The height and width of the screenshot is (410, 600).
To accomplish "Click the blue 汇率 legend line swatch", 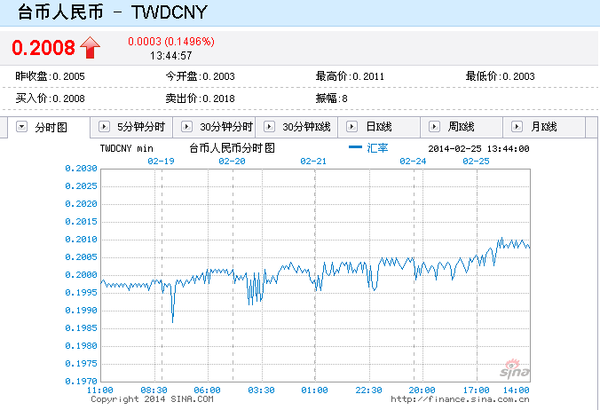I will coord(355,148).
